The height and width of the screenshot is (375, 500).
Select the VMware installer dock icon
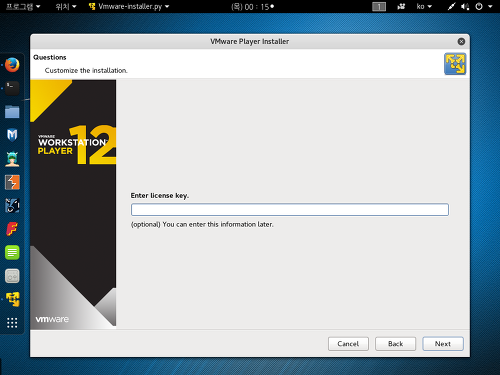(x=12, y=299)
